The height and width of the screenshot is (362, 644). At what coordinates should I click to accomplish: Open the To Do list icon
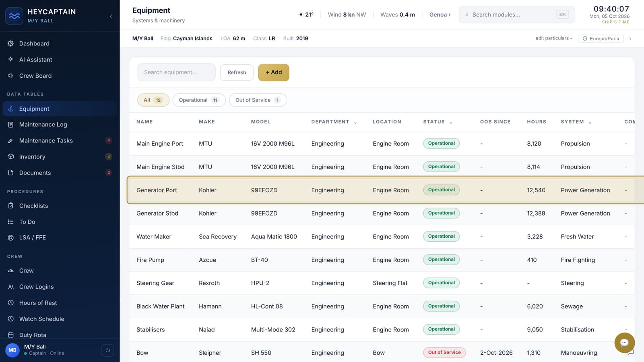[x=11, y=222]
